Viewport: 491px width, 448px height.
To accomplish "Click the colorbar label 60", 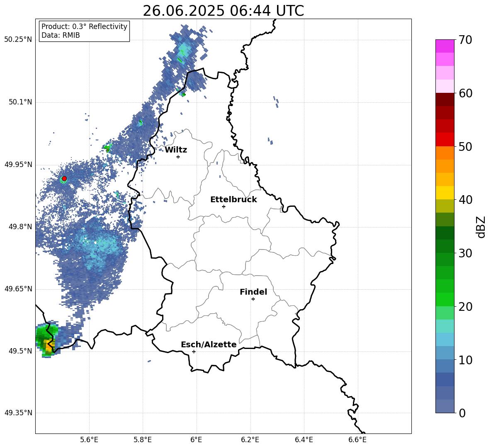I will [465, 93].
